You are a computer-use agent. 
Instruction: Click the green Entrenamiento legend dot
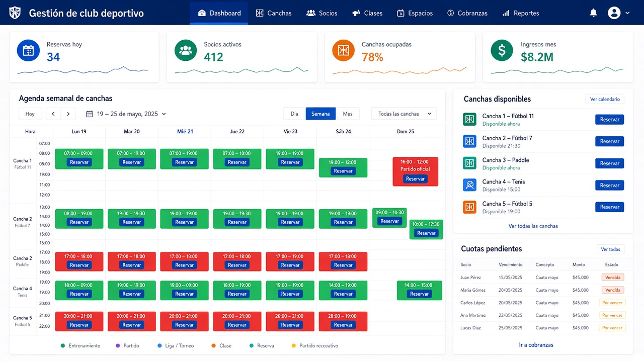tap(63, 346)
